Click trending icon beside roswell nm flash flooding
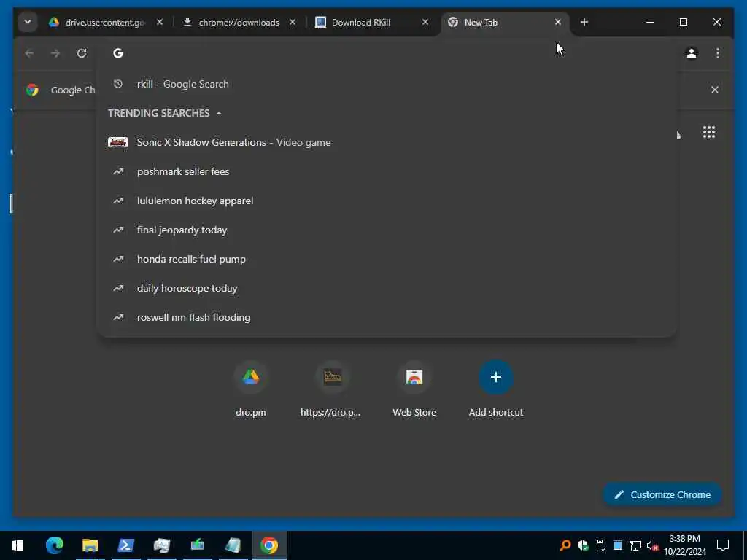Screen dimensions: 747x560 (117, 317)
